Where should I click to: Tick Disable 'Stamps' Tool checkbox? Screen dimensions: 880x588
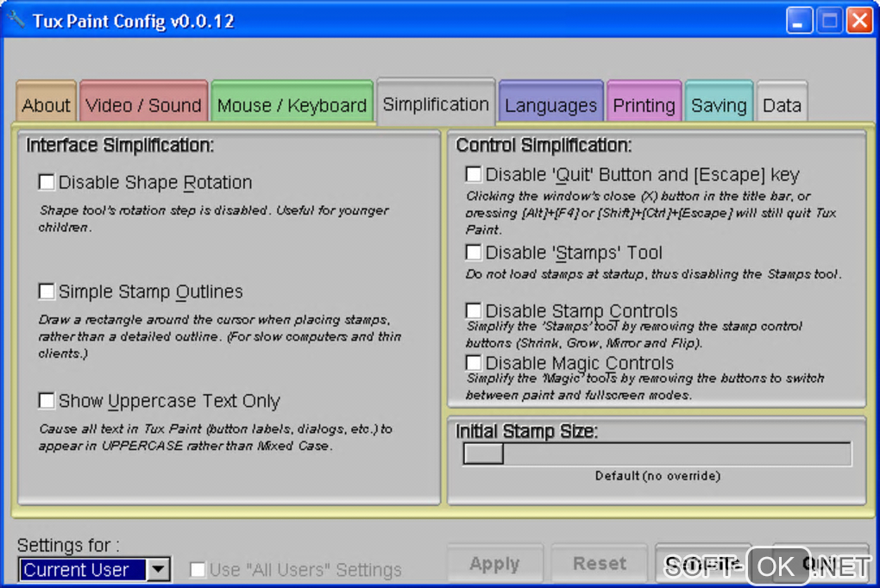474,252
